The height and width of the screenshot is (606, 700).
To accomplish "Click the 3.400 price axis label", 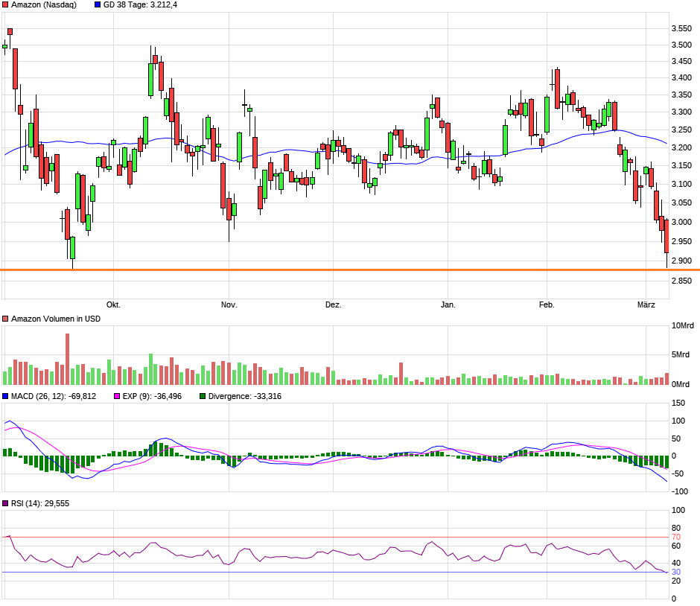I will [x=681, y=77].
